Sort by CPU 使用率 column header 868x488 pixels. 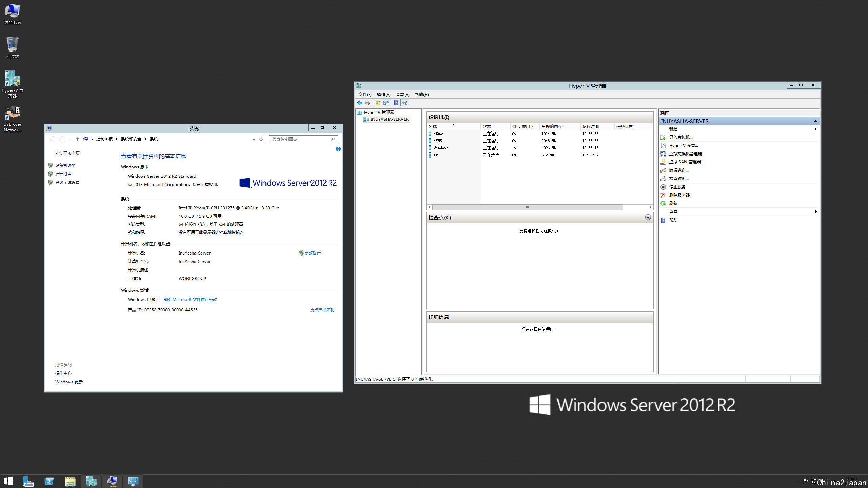(525, 126)
